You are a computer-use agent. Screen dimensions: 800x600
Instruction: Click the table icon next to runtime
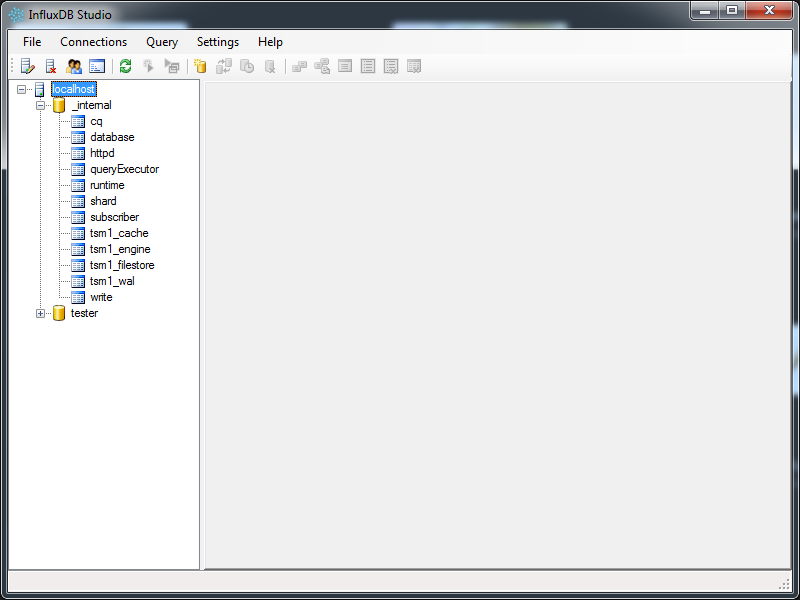pyautogui.click(x=78, y=186)
